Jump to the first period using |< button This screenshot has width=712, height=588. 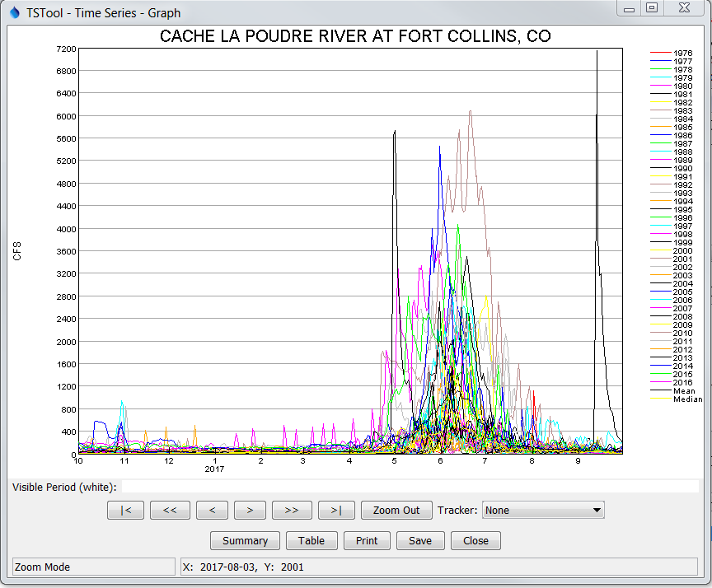[125, 510]
